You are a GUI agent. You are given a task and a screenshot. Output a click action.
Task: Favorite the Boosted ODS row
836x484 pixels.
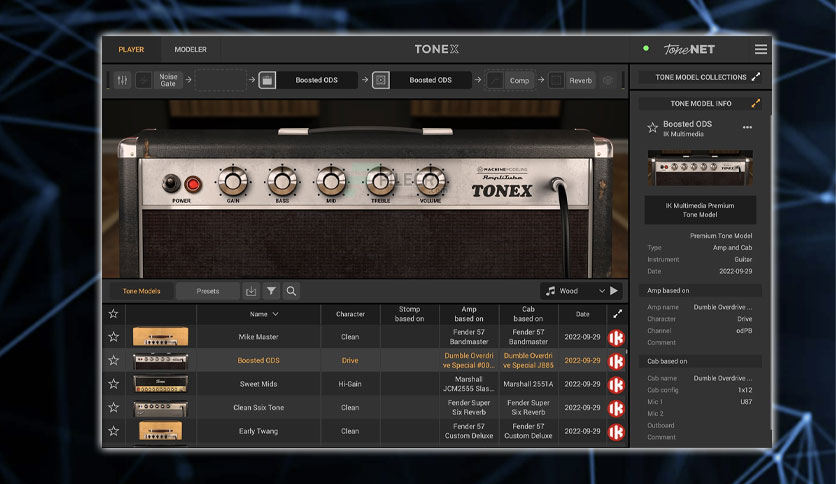(x=113, y=360)
